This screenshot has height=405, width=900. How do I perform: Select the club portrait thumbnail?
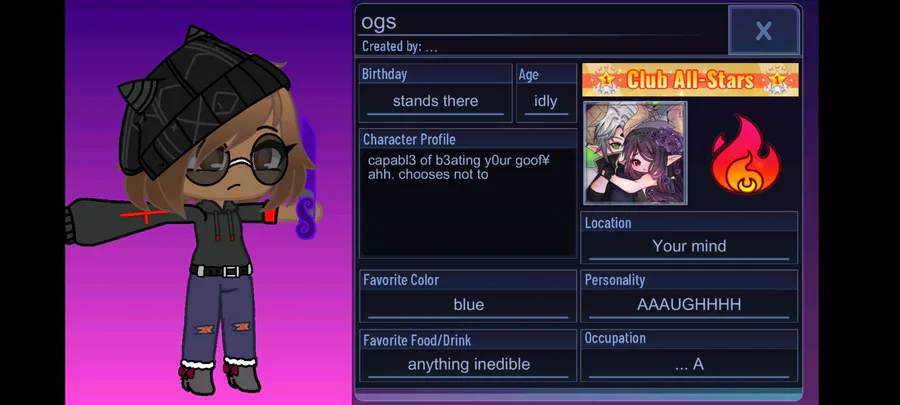point(635,153)
